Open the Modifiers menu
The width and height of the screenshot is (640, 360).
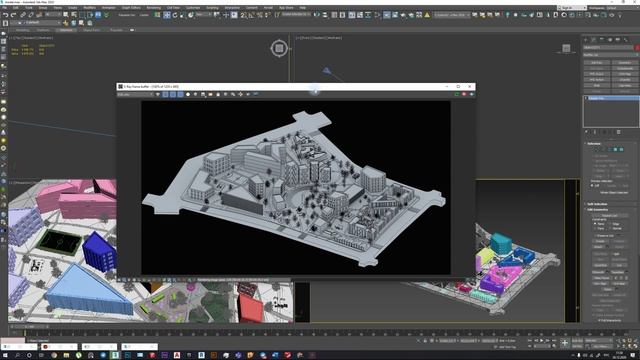coord(89,8)
